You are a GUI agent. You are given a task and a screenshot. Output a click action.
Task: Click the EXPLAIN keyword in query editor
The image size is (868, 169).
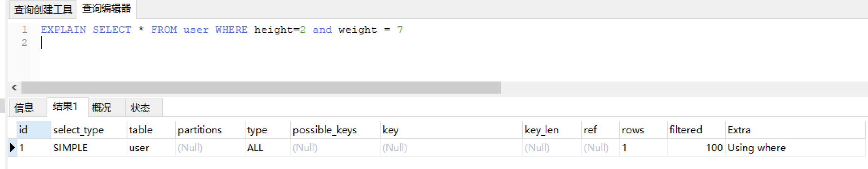click(x=64, y=30)
